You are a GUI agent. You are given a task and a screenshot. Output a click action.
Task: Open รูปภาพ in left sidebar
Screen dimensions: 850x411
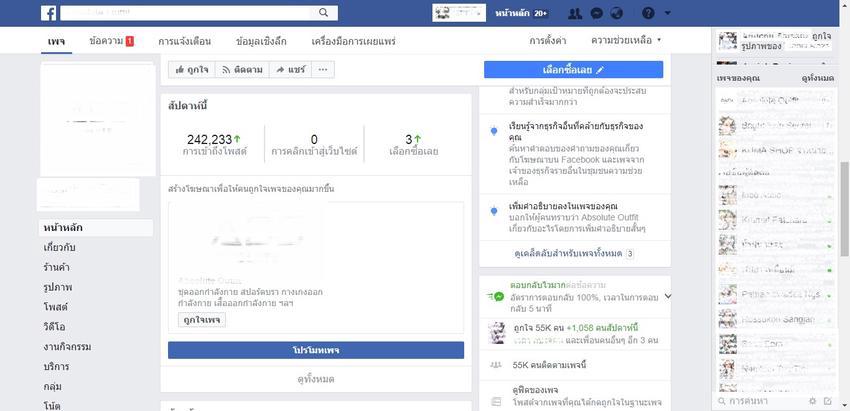coord(58,287)
